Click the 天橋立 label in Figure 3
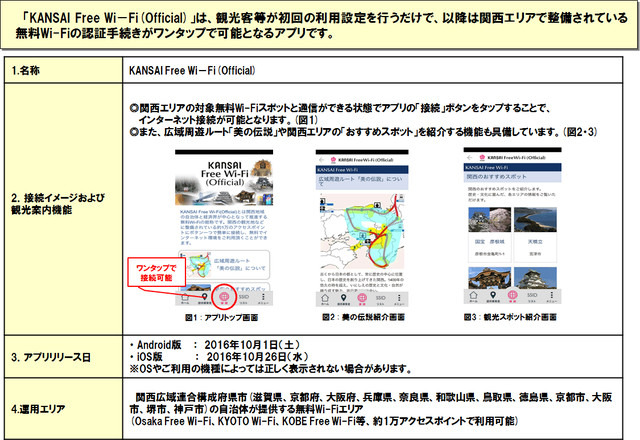This screenshot has height=440, width=640. point(535,242)
